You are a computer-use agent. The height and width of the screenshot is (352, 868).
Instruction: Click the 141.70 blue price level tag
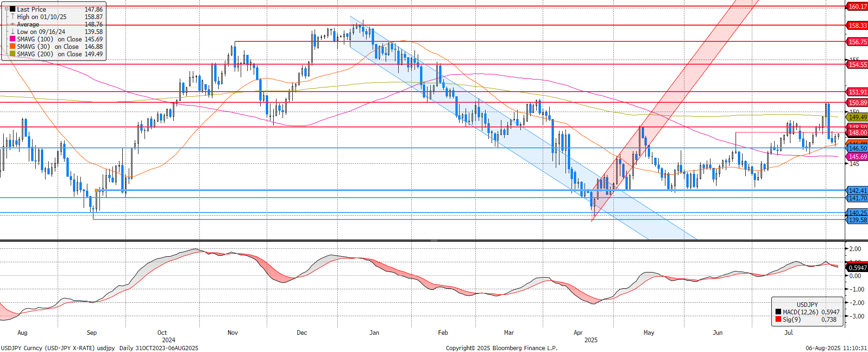(857, 198)
